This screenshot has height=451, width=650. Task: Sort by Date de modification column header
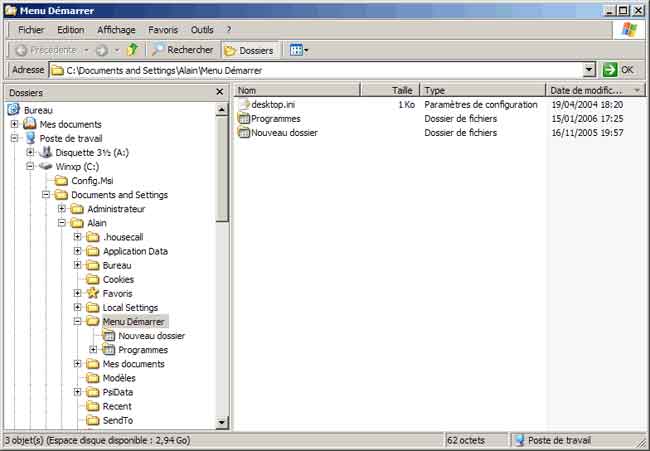coord(586,90)
